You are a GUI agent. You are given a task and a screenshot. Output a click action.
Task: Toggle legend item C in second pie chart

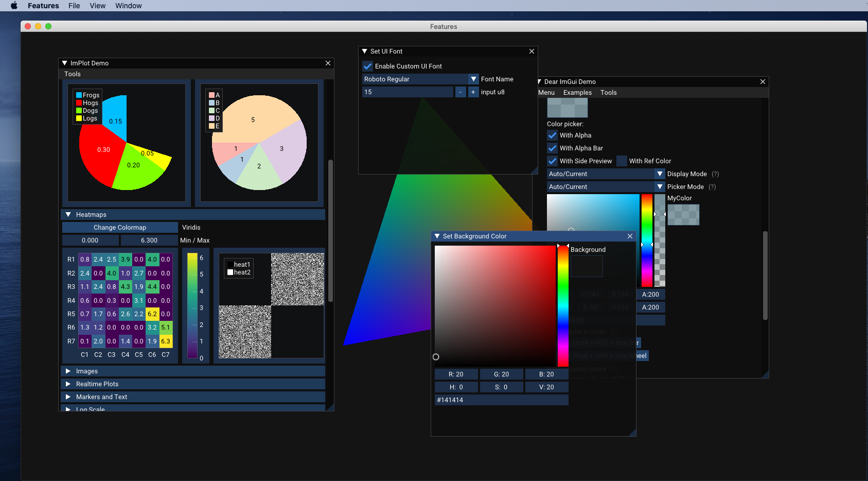click(x=211, y=111)
